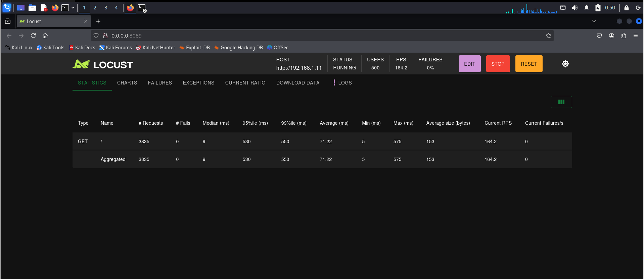Open the Kali applications menu

[x=7, y=7]
